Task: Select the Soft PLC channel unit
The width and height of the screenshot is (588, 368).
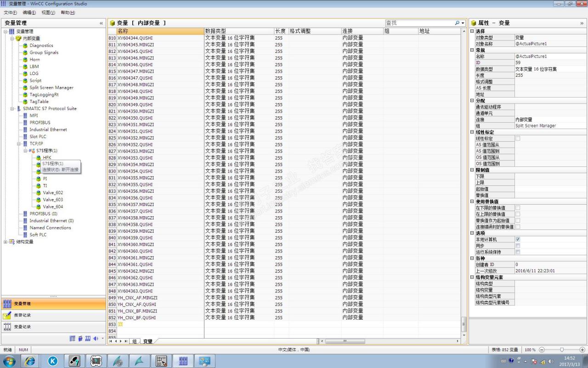Action: 38,235
